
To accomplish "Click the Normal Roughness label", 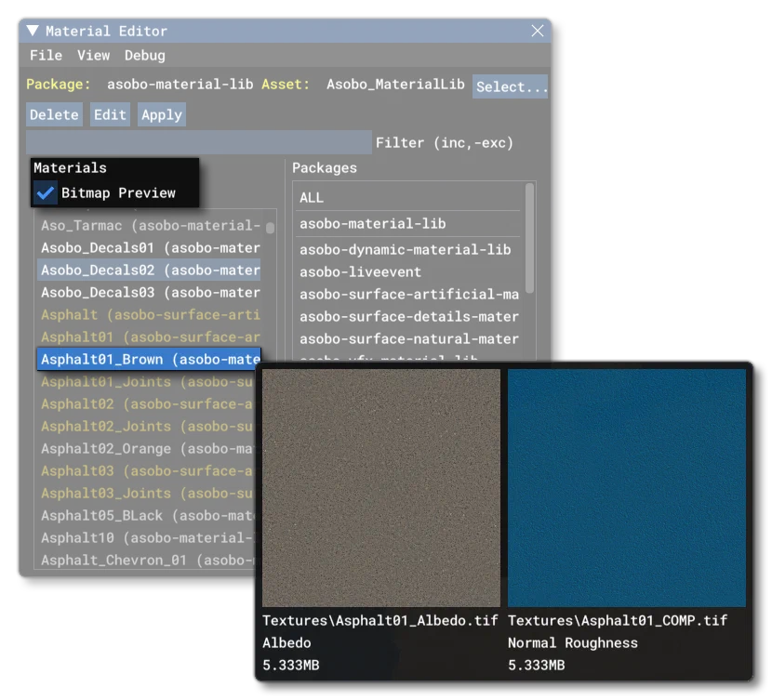I will pyautogui.click(x=573, y=643).
